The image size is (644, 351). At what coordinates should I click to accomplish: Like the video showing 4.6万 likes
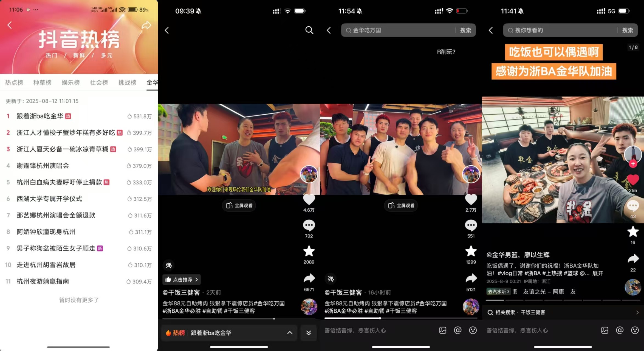click(309, 199)
